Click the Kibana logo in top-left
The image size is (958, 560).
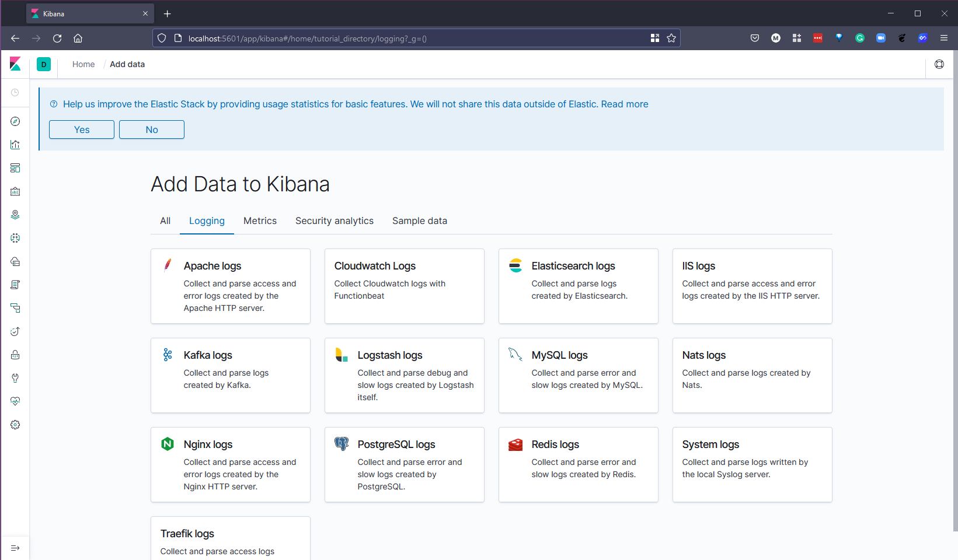click(x=15, y=64)
